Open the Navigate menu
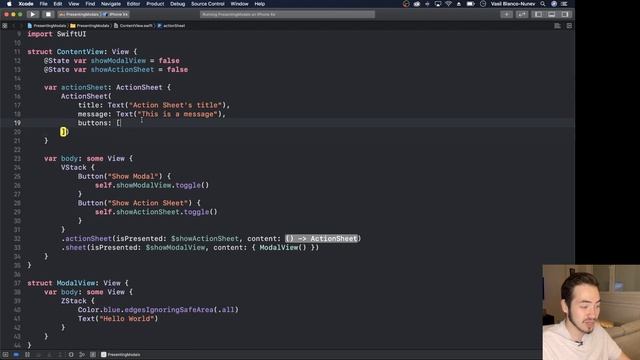 pos(111,4)
